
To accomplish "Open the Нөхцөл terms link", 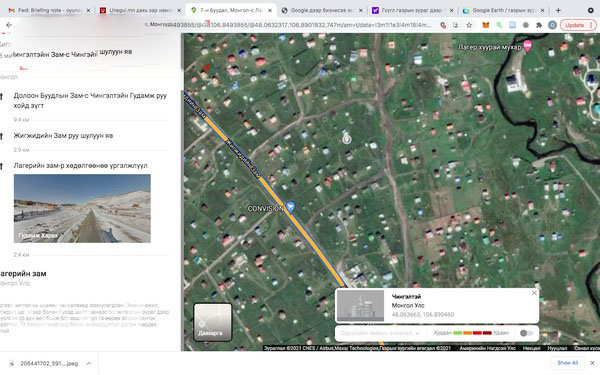I will [531, 348].
